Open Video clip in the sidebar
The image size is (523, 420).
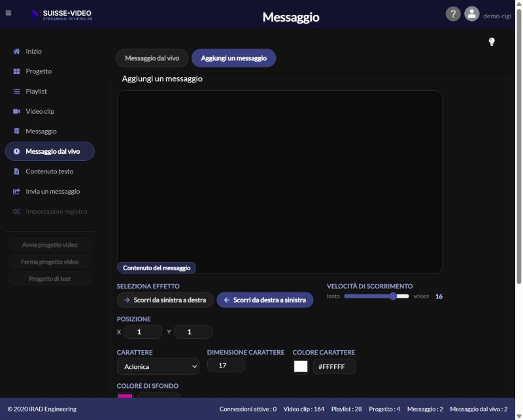50,111
